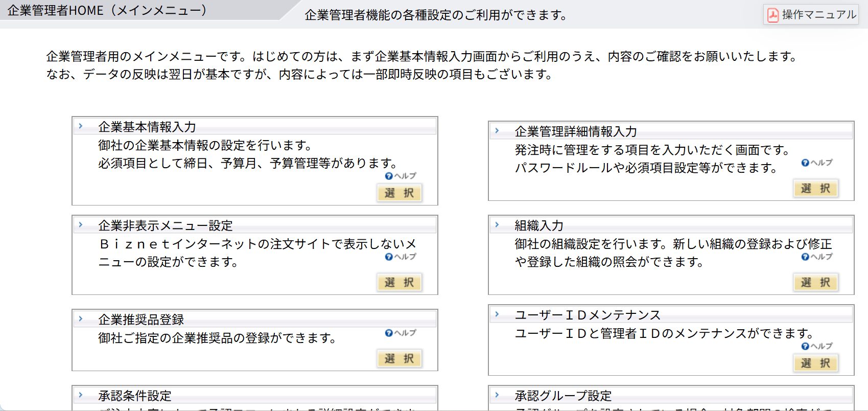Image resolution: width=868 pixels, height=411 pixels.
Task: Click 選択 button for 企業推奨品登録
Action: pos(399,359)
